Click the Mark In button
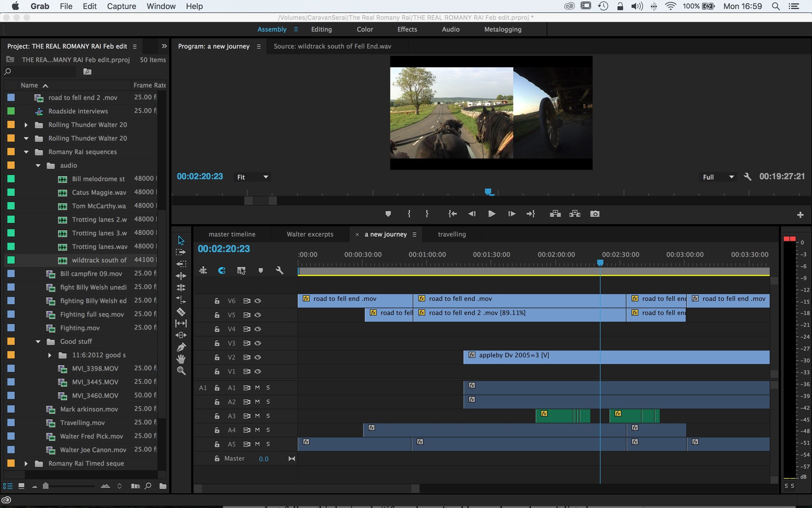The image size is (812, 508). 409,214
